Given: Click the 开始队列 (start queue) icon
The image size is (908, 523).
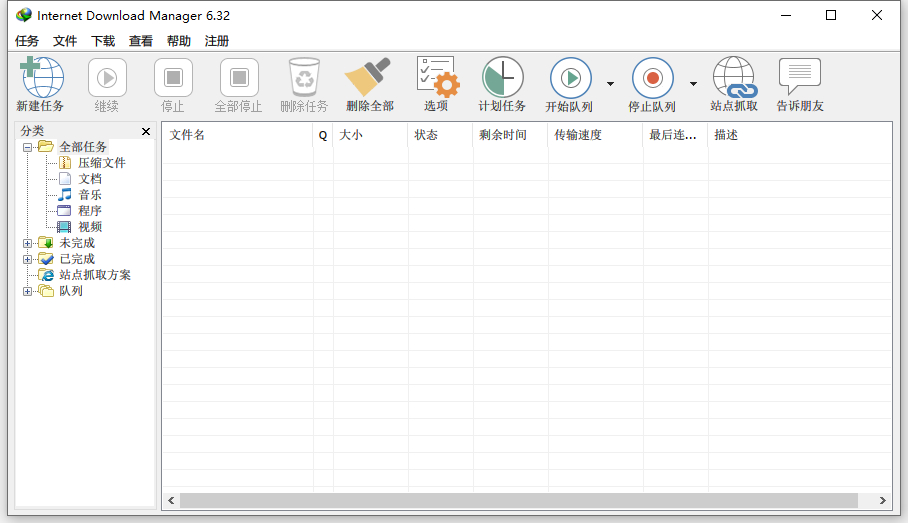Looking at the screenshot, I should point(571,78).
